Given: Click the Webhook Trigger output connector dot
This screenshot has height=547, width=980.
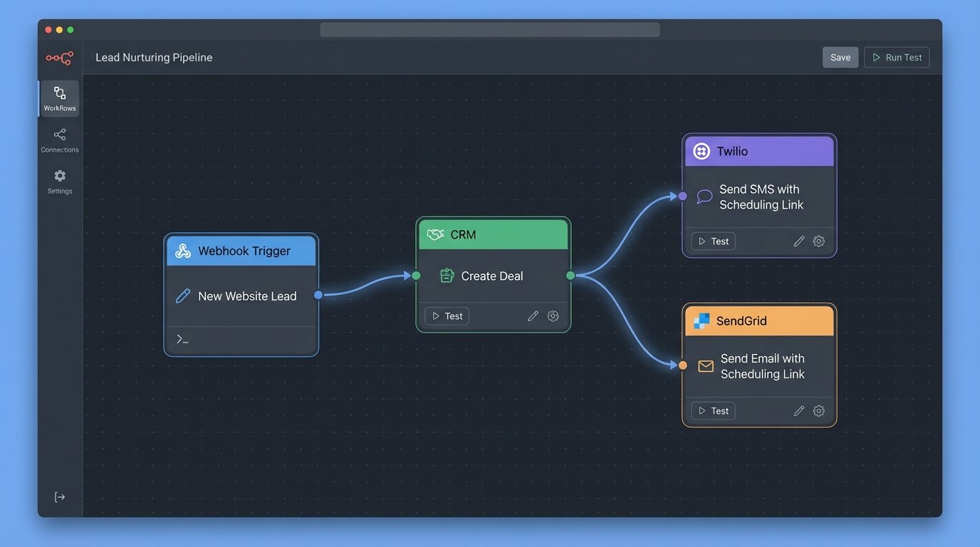Looking at the screenshot, I should (x=318, y=295).
